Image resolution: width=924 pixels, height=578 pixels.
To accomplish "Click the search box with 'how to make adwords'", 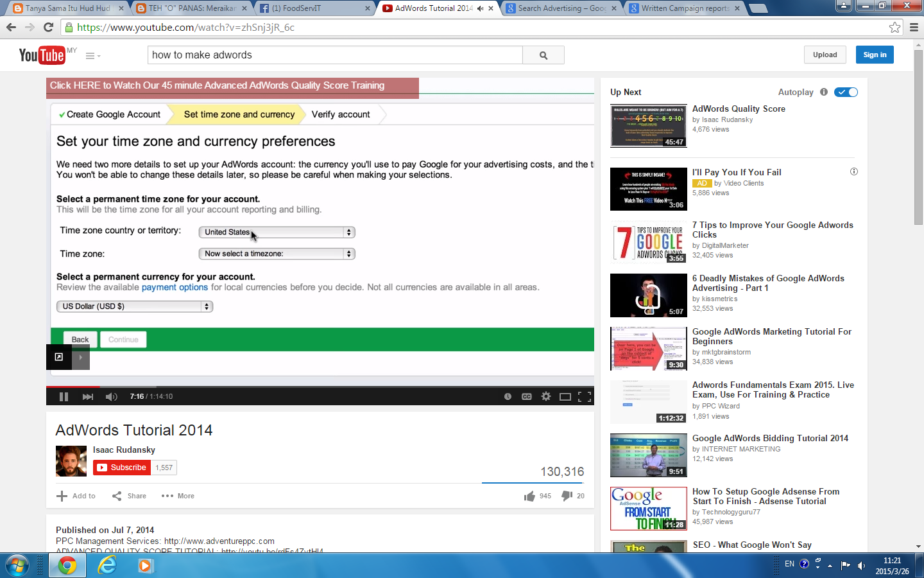I will click(335, 55).
